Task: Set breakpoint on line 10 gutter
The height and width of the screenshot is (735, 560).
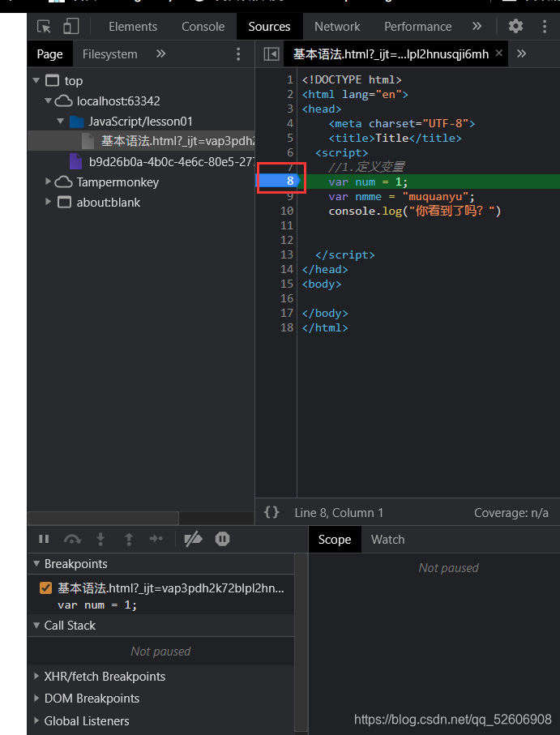Action: point(287,211)
